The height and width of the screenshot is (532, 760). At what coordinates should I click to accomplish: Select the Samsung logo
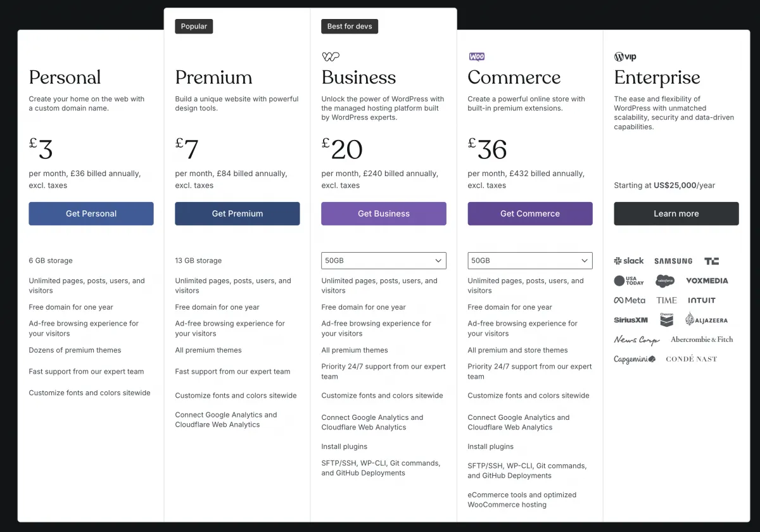pos(673,260)
